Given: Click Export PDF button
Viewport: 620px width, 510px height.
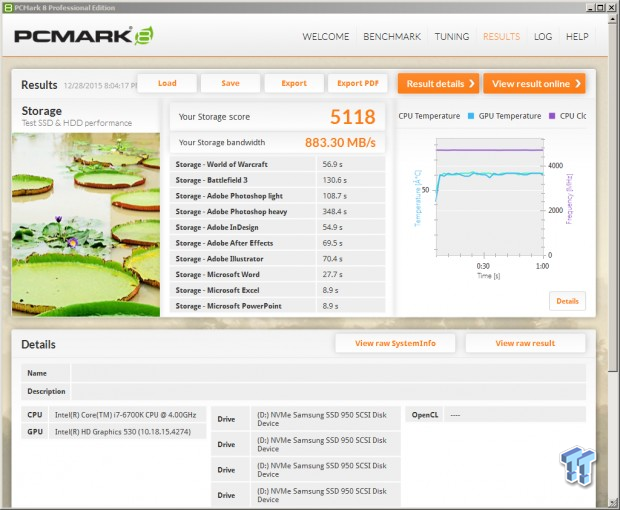Looking at the screenshot, I should pyautogui.click(x=357, y=83).
